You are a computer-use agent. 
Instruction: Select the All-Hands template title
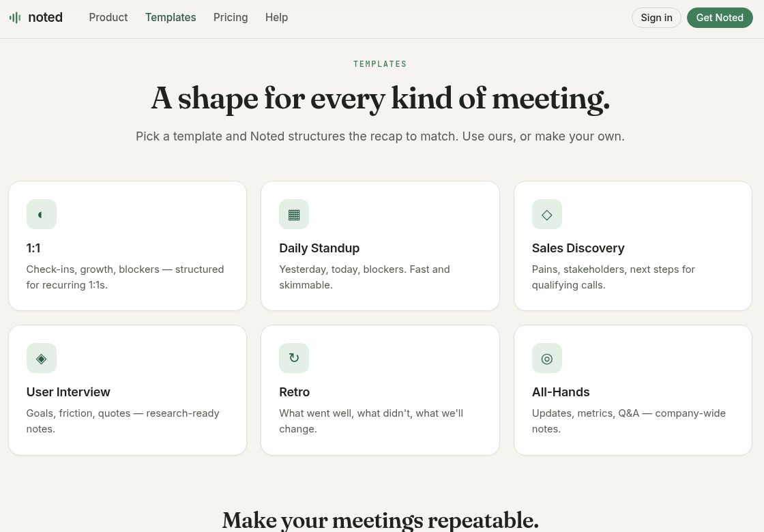pyautogui.click(x=561, y=391)
